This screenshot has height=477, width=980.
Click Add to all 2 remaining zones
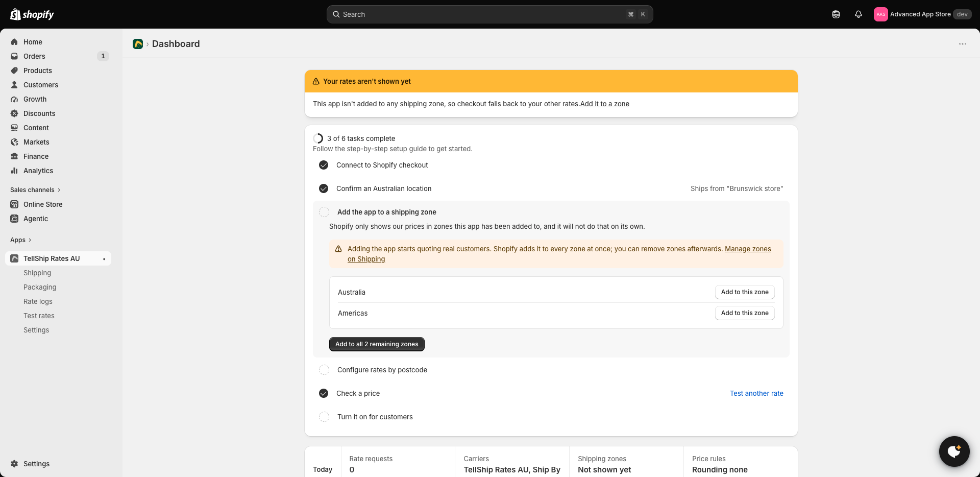pyautogui.click(x=377, y=344)
